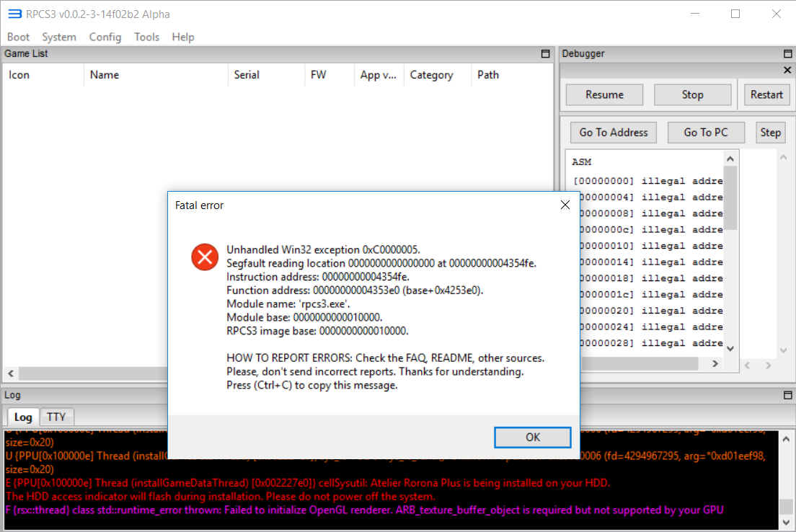Click the Go To PC button
Image resolution: width=796 pixels, height=532 pixels.
coord(706,133)
